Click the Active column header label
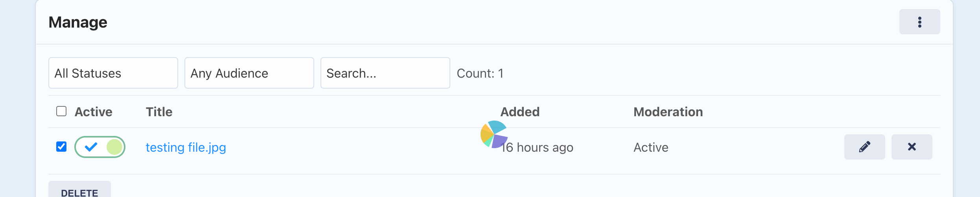The height and width of the screenshot is (197, 980). tap(94, 112)
